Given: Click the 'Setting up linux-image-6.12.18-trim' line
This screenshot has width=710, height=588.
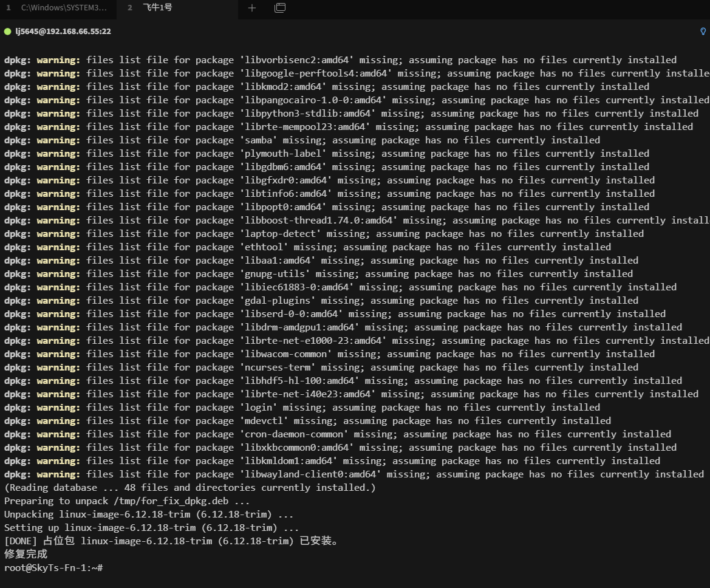Looking at the screenshot, I should 151,528.
